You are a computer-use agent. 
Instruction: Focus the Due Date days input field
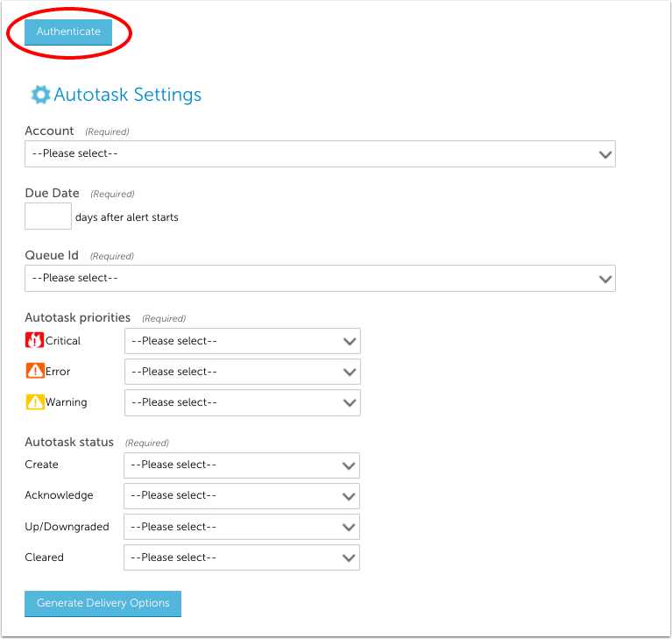48,217
